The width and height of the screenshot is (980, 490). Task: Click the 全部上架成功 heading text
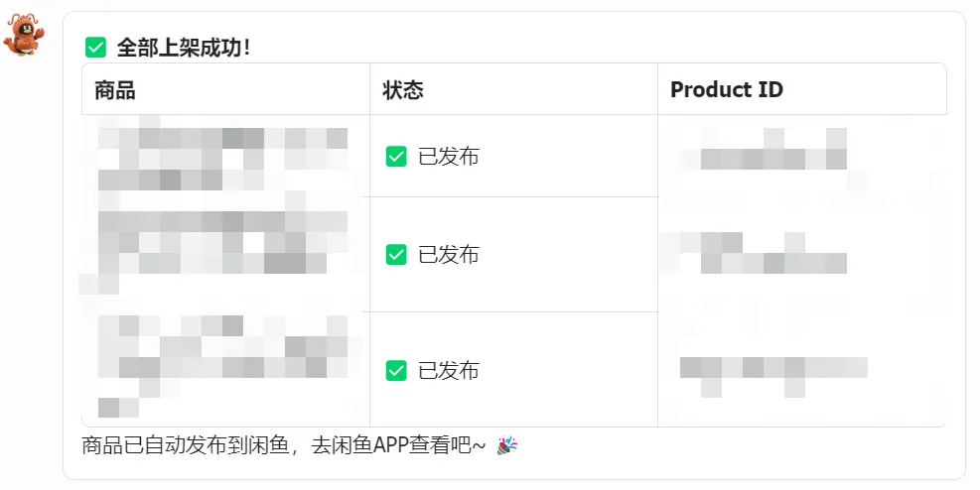coord(184,47)
